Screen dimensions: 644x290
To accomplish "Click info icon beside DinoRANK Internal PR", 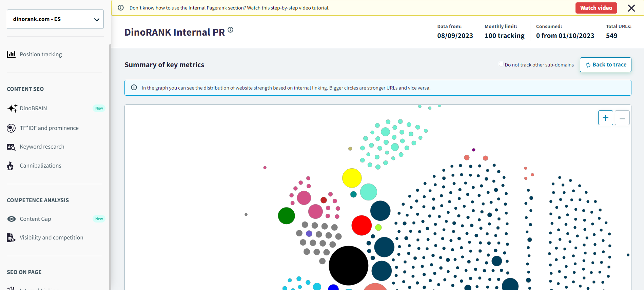I will click(231, 30).
